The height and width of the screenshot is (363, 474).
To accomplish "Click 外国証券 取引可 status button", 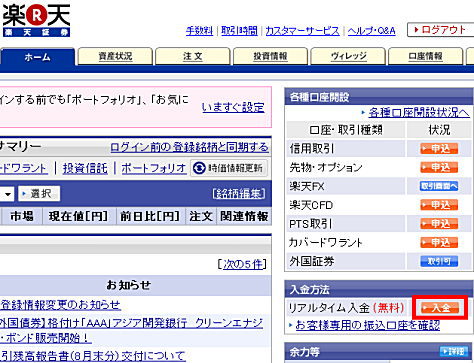I will [x=439, y=261].
